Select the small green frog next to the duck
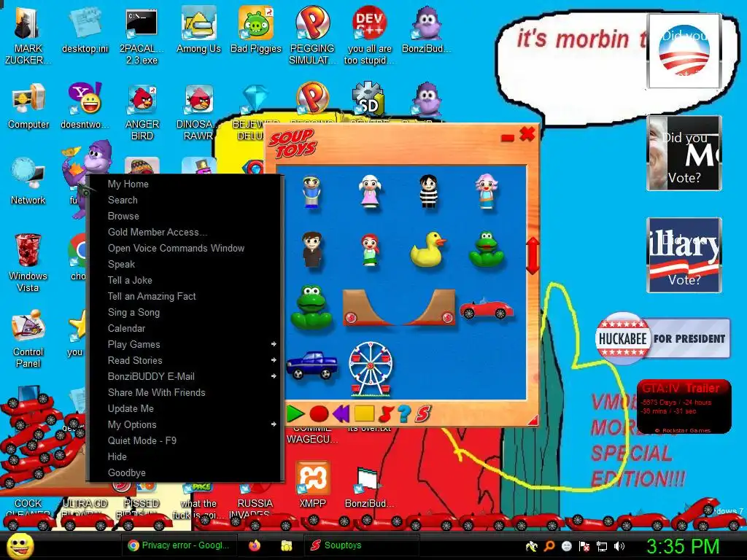 (x=487, y=249)
